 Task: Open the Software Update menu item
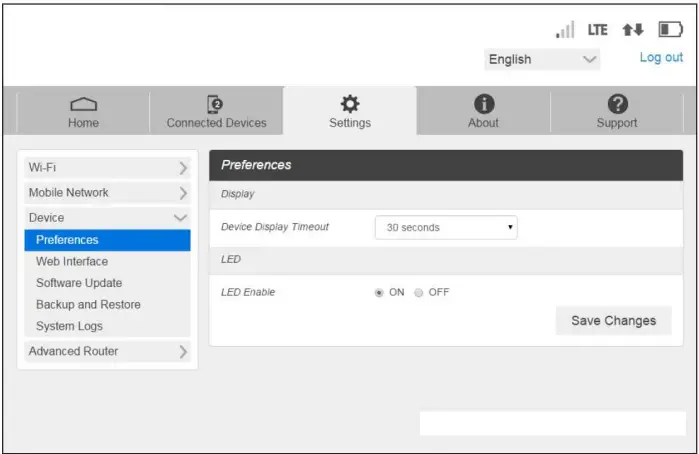click(x=79, y=283)
